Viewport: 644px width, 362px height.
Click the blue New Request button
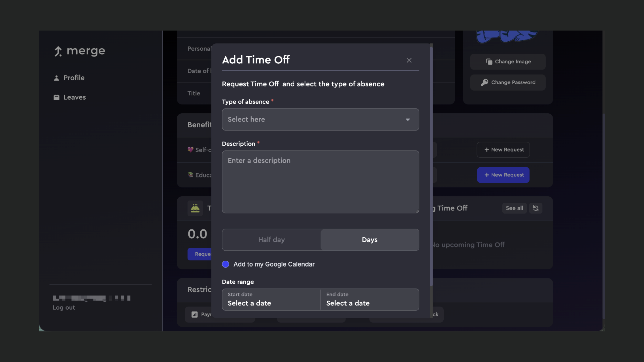pos(503,175)
